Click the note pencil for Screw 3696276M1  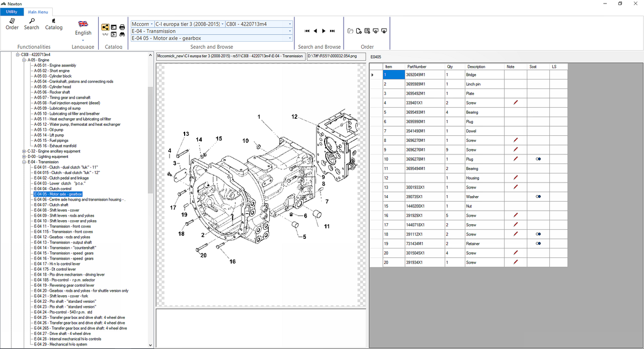coord(516,149)
